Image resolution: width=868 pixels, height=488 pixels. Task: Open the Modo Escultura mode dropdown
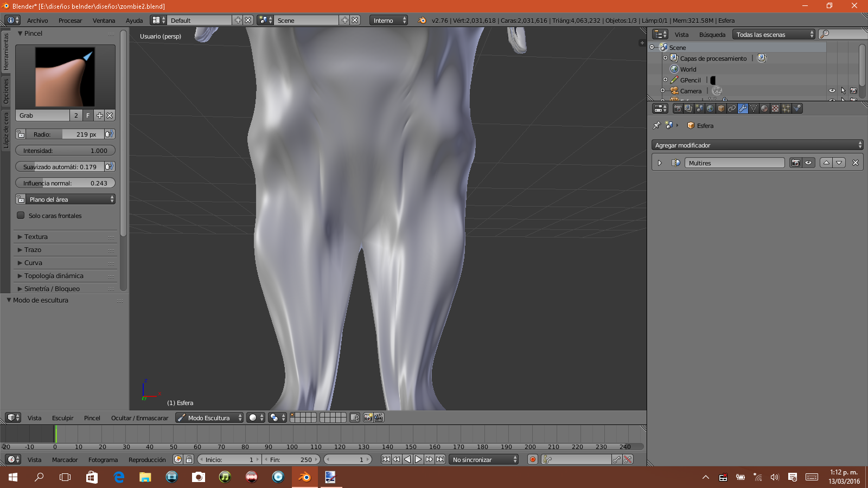209,418
